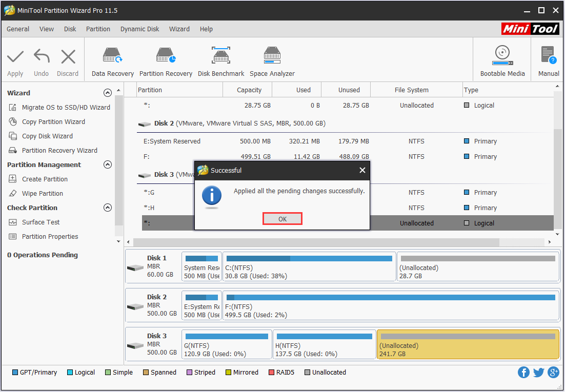The image size is (565, 392).
Task: Select the F:(NTFS) block on Disk 2
Action: (x=391, y=305)
